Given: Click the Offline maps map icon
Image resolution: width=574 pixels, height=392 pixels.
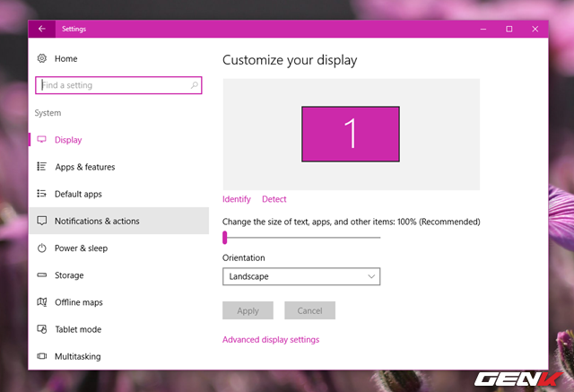Looking at the screenshot, I should [42, 302].
